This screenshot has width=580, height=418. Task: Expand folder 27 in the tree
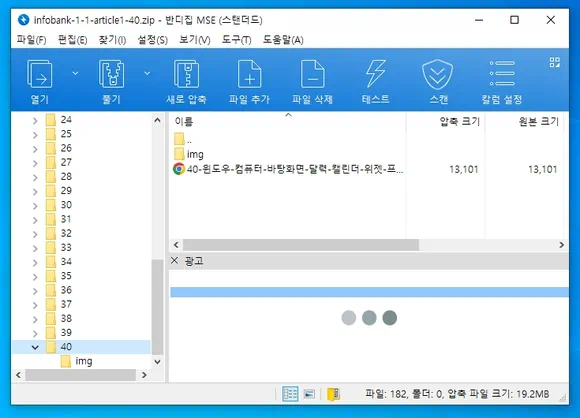[35, 163]
